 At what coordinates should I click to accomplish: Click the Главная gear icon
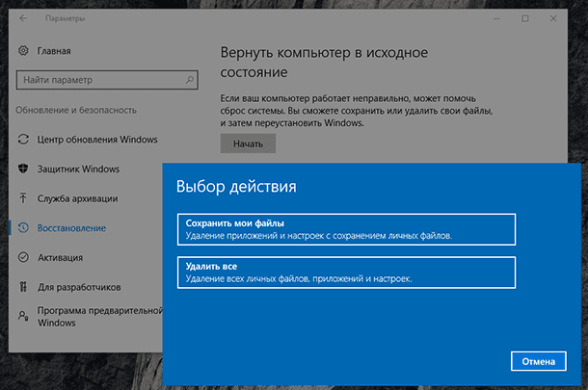pyautogui.click(x=23, y=51)
